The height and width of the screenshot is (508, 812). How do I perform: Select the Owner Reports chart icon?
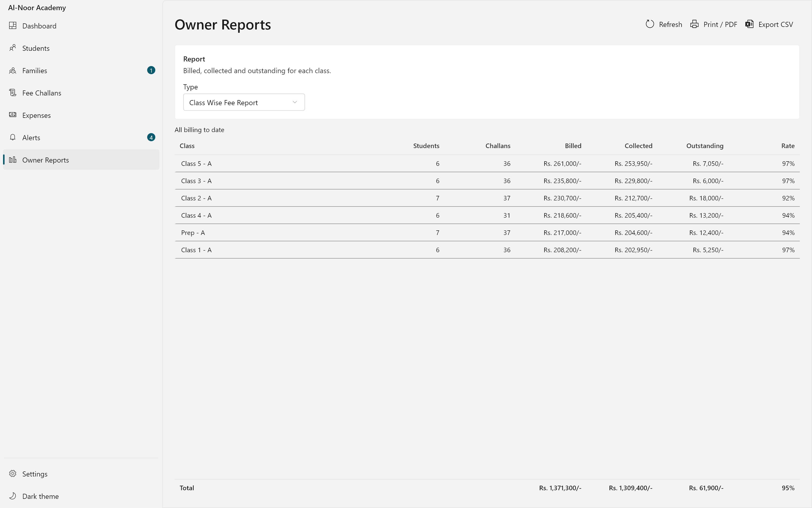point(13,160)
